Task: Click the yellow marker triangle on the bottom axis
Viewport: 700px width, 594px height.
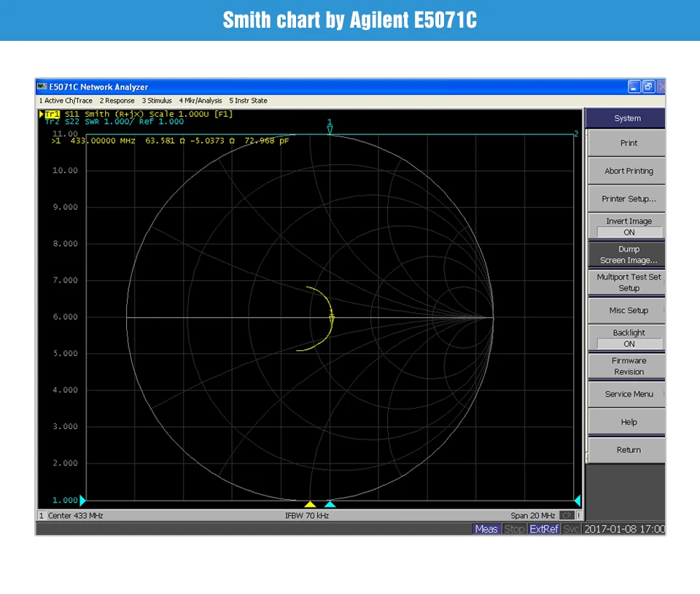Action: (x=310, y=504)
